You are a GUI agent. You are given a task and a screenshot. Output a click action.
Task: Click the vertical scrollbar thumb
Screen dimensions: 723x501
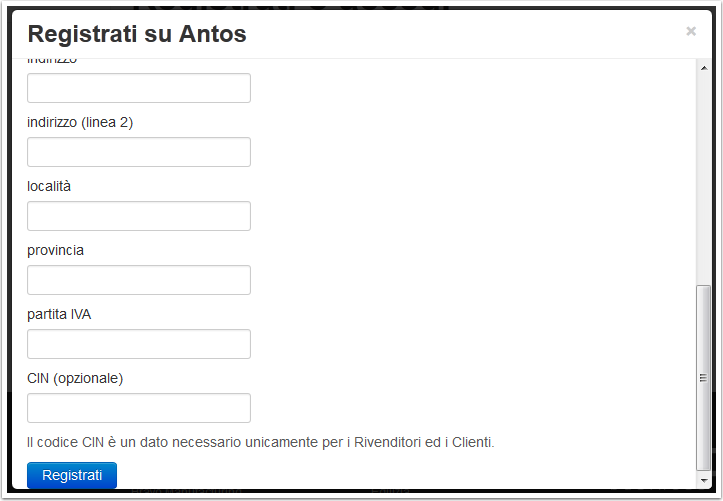704,378
